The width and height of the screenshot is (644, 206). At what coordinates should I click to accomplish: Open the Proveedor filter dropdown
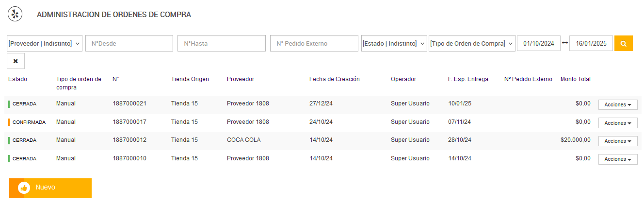(45, 43)
